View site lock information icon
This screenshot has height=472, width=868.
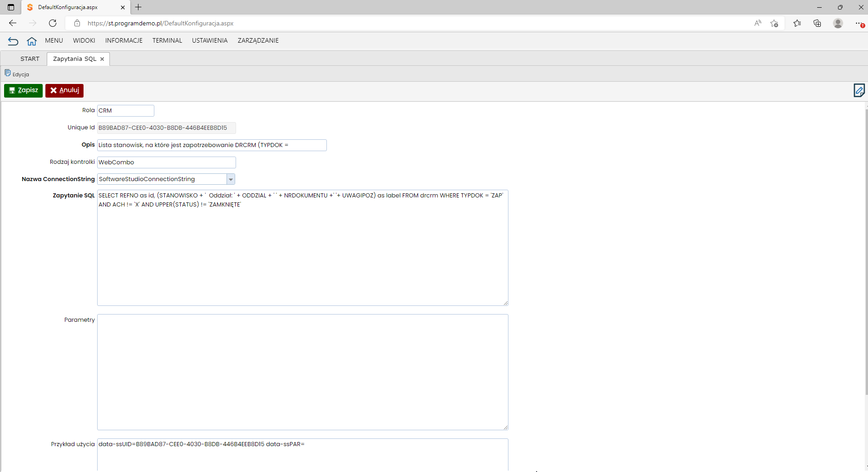pyautogui.click(x=77, y=23)
